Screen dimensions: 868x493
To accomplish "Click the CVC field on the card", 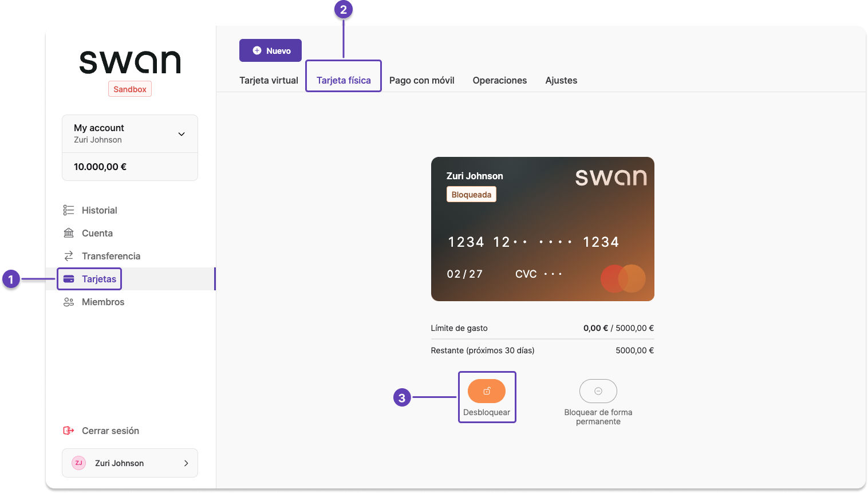I will pos(539,274).
